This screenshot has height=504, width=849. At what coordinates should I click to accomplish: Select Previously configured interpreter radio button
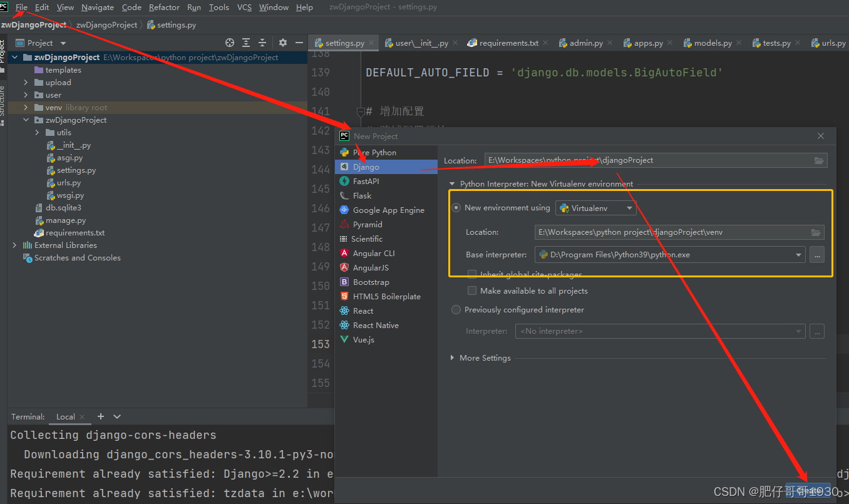[456, 310]
